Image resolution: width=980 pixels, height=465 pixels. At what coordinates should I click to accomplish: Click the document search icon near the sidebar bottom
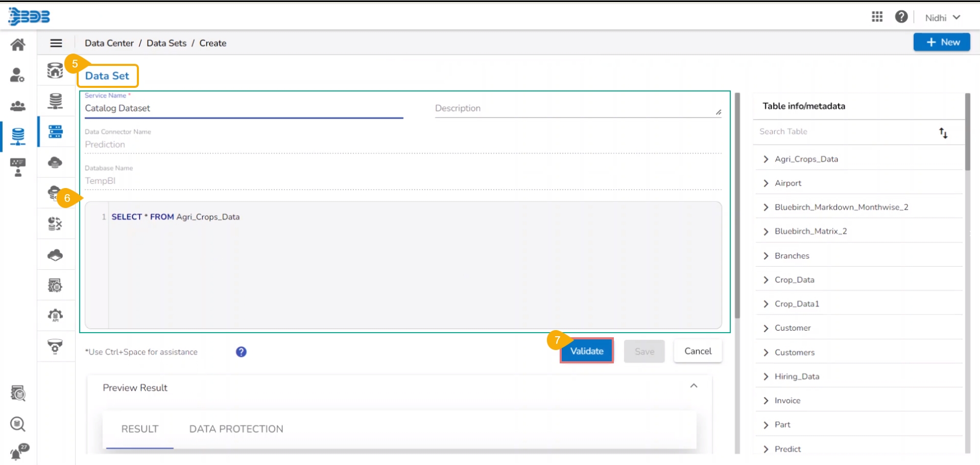point(18,393)
